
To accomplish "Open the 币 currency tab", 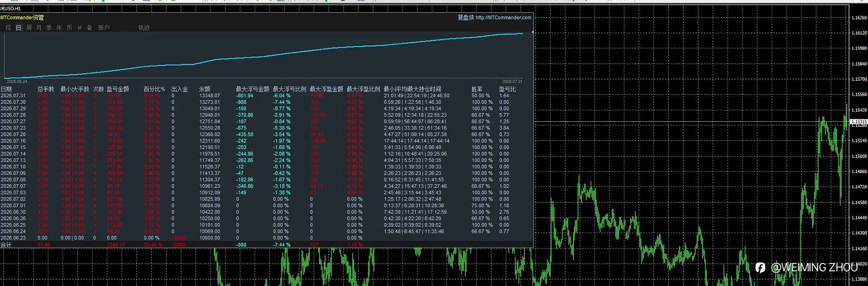I will click(69, 28).
